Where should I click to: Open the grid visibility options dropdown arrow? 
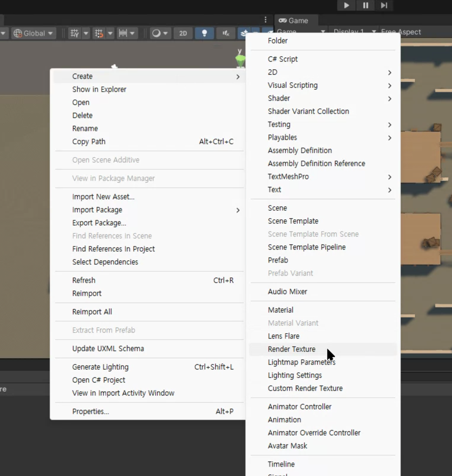(86, 33)
